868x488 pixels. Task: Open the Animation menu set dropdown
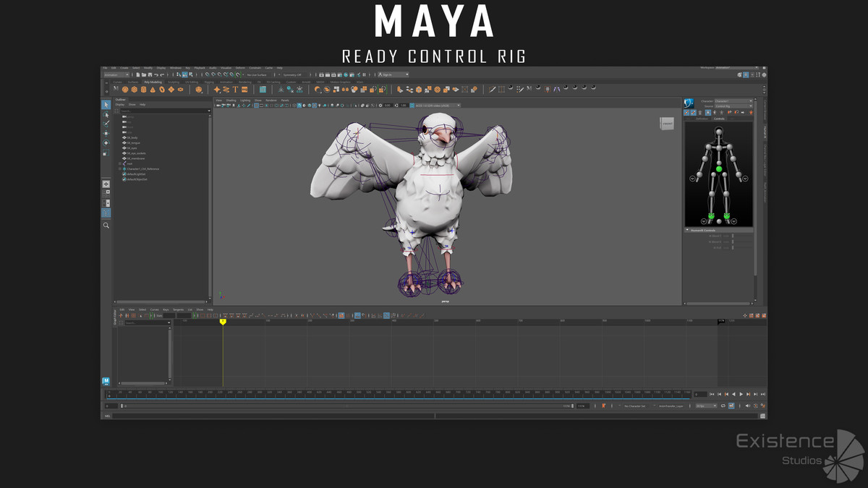[x=116, y=74]
